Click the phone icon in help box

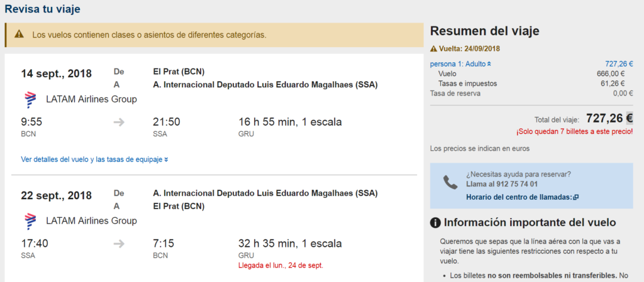click(x=450, y=182)
